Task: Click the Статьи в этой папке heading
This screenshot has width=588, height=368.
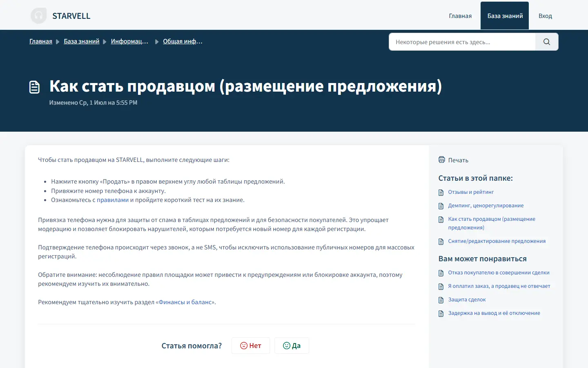Action: point(475,178)
